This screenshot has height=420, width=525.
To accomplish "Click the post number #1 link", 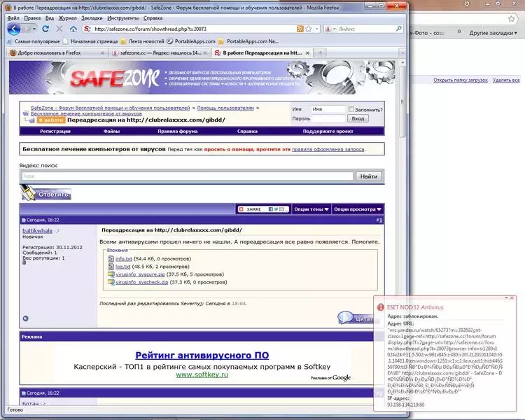I will 379,220.
